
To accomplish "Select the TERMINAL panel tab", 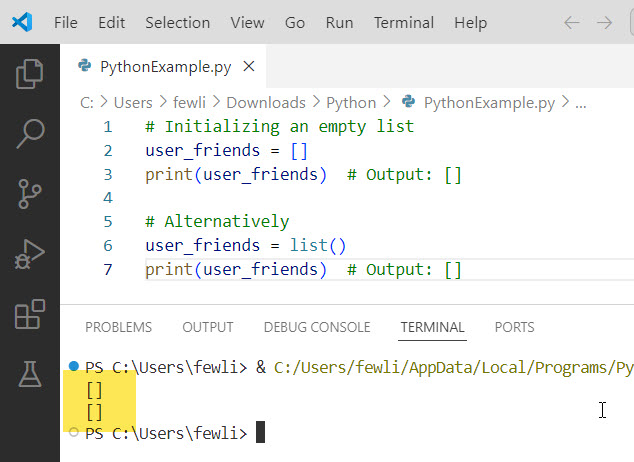I will pos(432,327).
